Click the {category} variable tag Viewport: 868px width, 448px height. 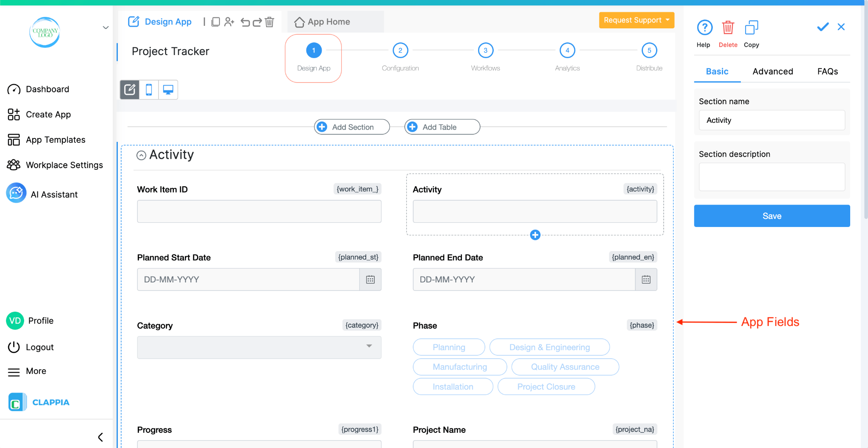click(362, 325)
